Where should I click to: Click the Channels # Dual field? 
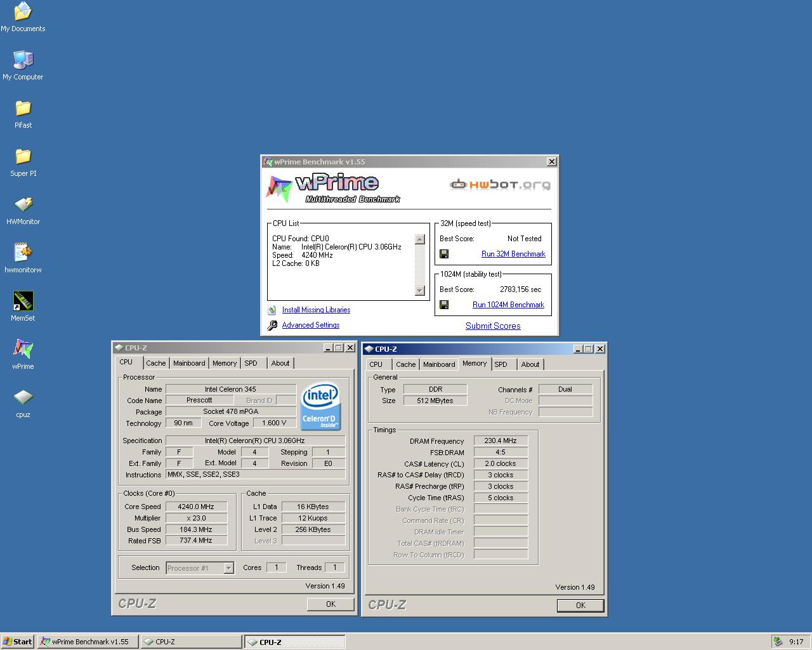coord(565,389)
